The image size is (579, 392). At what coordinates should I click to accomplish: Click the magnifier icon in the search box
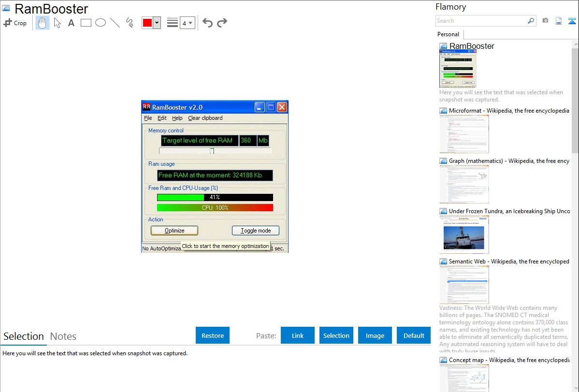click(x=531, y=21)
